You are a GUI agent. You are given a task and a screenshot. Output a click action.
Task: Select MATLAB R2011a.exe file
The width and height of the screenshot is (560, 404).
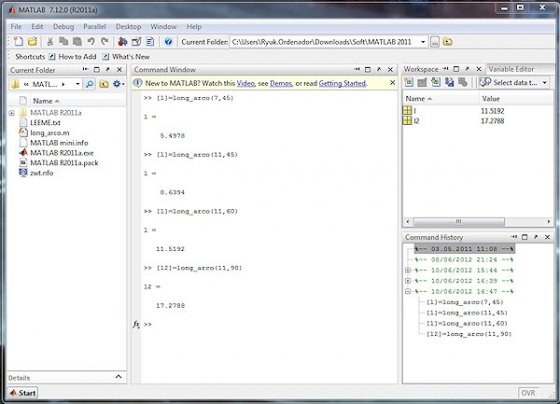point(62,153)
